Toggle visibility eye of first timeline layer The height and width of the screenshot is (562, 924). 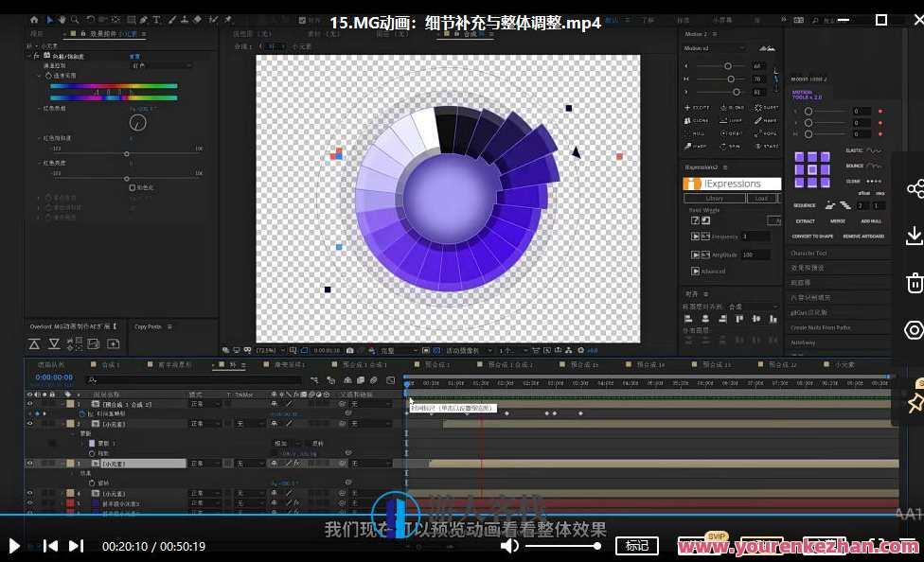[x=30, y=404]
